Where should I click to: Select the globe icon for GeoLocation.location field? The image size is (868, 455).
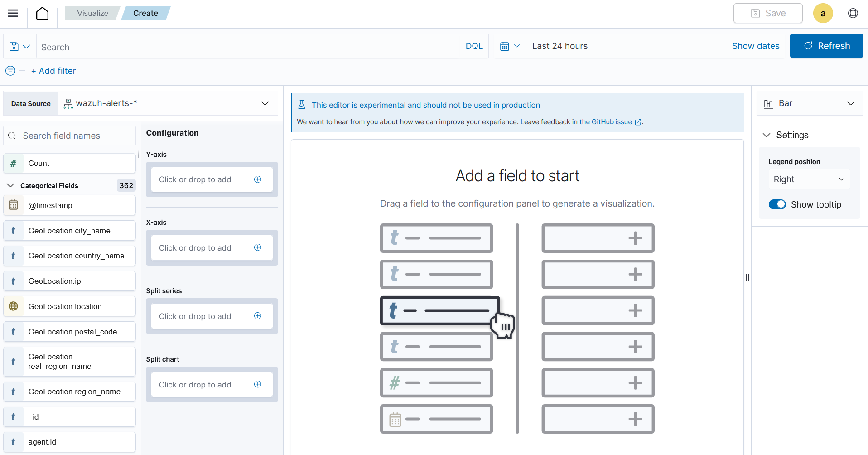coord(13,306)
